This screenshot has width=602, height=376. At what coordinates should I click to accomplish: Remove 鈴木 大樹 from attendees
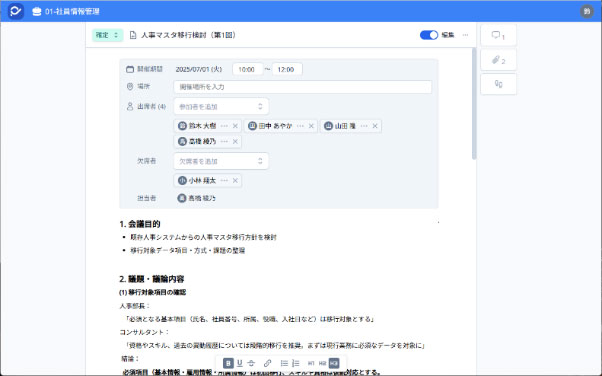[x=235, y=126]
